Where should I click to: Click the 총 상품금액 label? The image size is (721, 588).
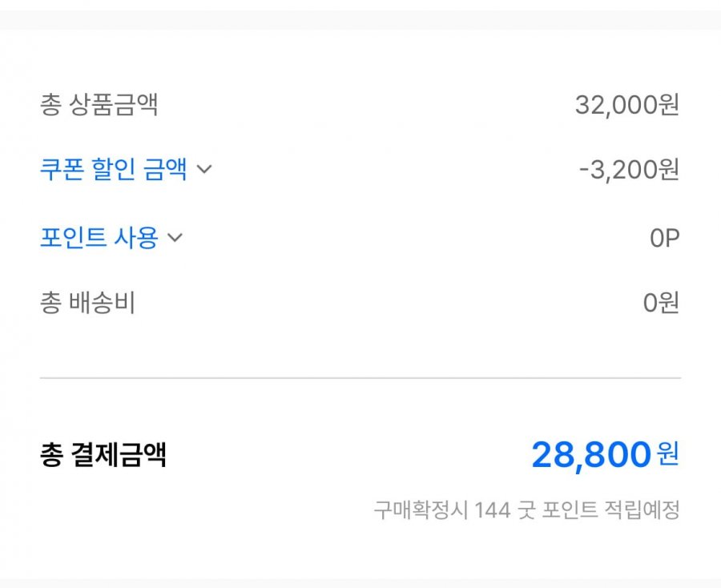point(99,105)
